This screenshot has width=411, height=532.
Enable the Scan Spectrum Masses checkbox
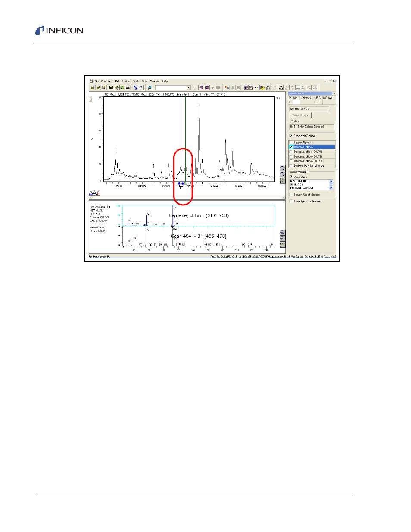point(291,201)
